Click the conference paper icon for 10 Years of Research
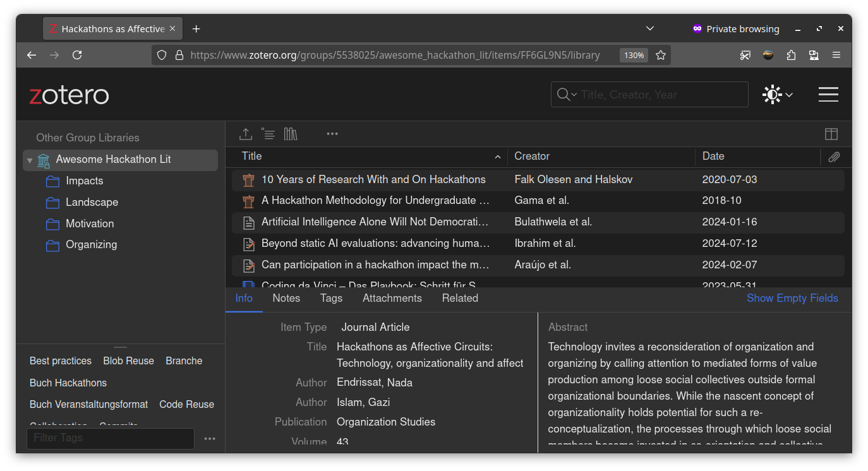The height and width of the screenshot is (471, 868). tap(249, 180)
